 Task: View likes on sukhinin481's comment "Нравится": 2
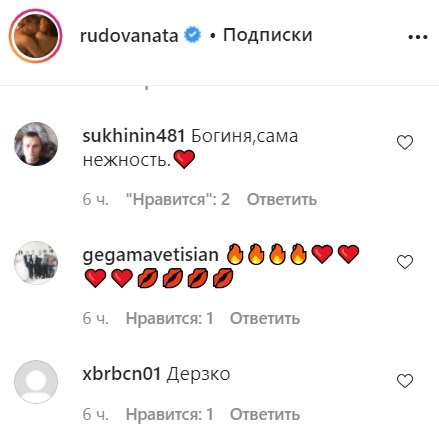[178, 199]
